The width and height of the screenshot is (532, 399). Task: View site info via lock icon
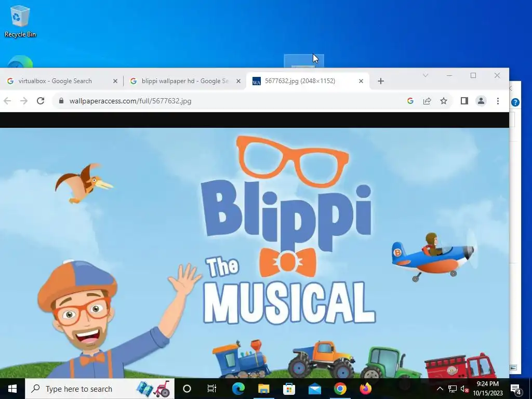tap(61, 101)
